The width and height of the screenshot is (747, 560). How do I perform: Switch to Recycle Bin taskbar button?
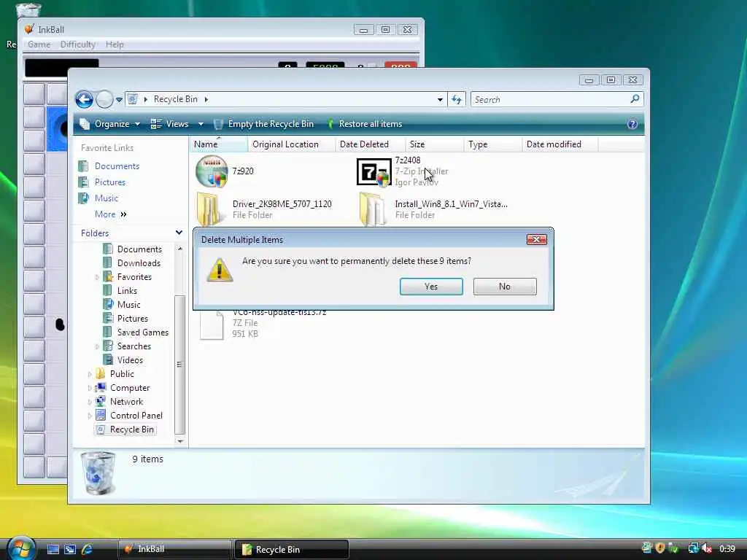292,549
